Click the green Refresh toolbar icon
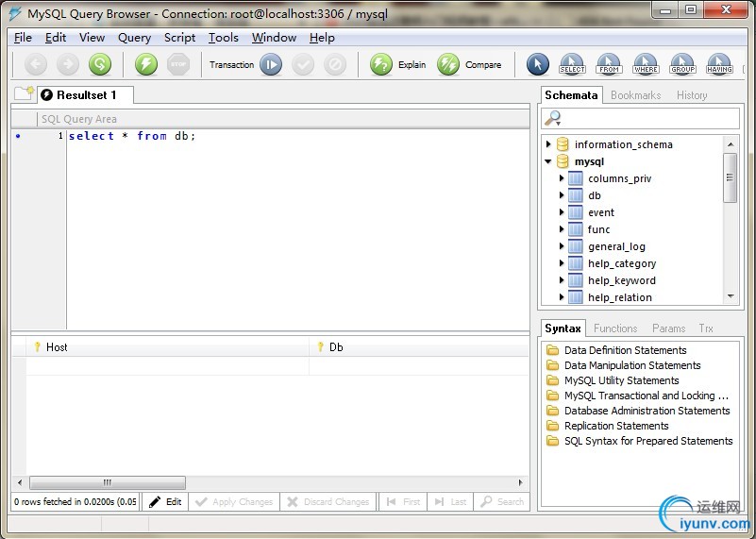 (100, 64)
